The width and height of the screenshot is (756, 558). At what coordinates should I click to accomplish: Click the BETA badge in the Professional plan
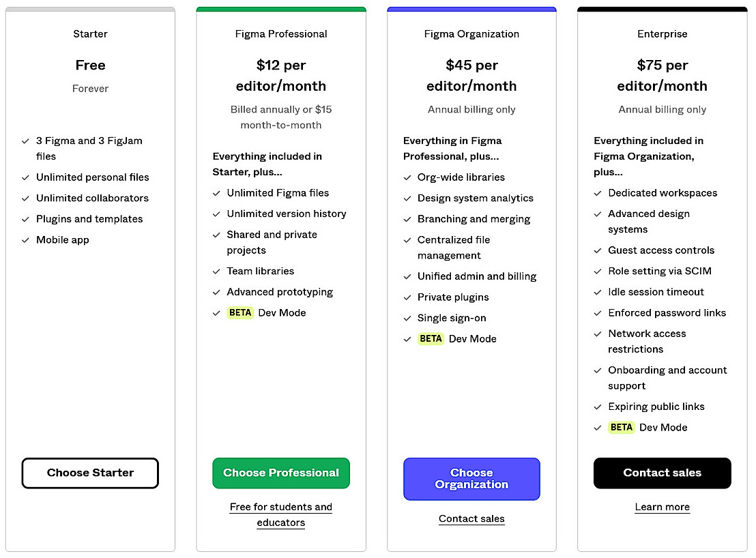tap(240, 312)
